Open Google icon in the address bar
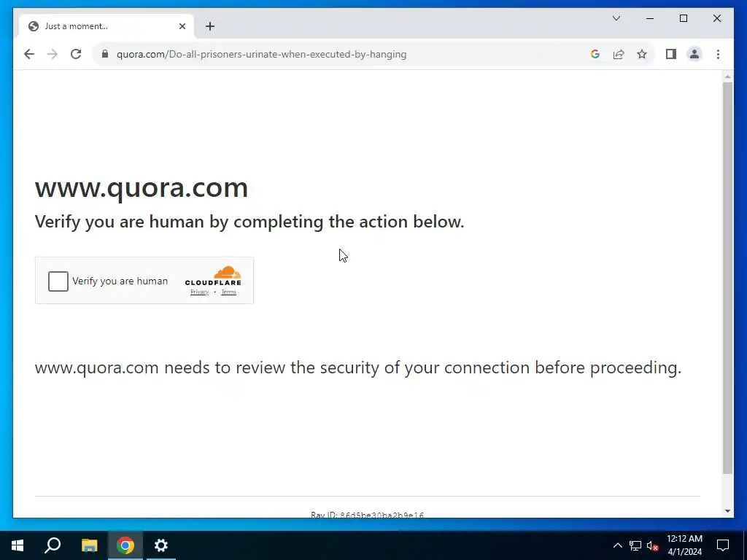747x560 pixels. point(595,54)
